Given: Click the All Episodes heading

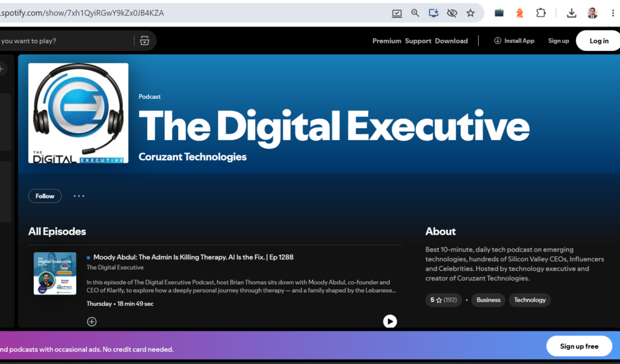Looking at the screenshot, I should tap(57, 232).
